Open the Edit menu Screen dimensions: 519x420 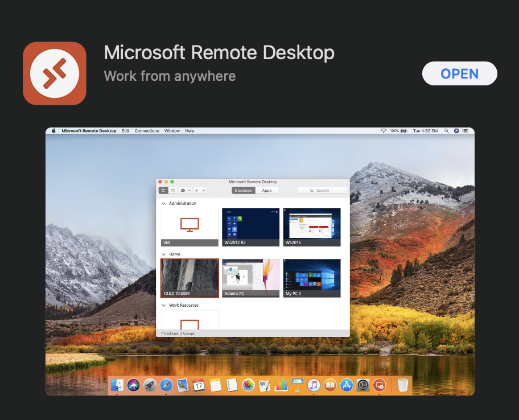(125, 131)
